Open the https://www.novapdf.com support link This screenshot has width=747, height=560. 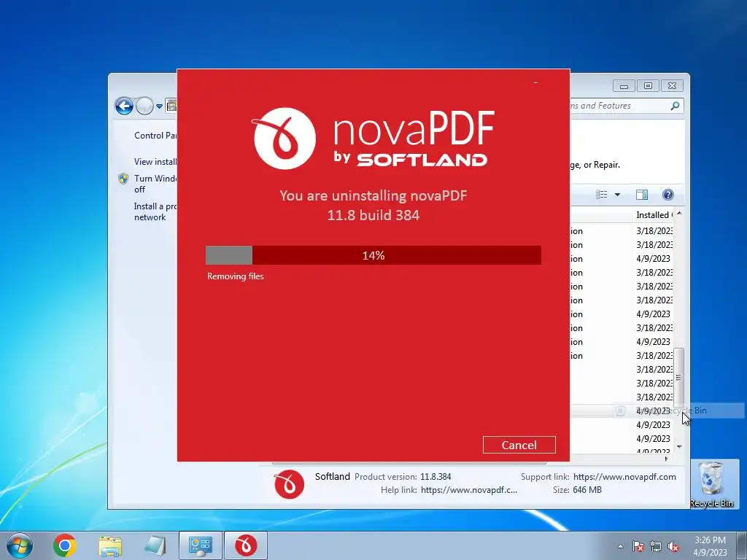pos(624,477)
